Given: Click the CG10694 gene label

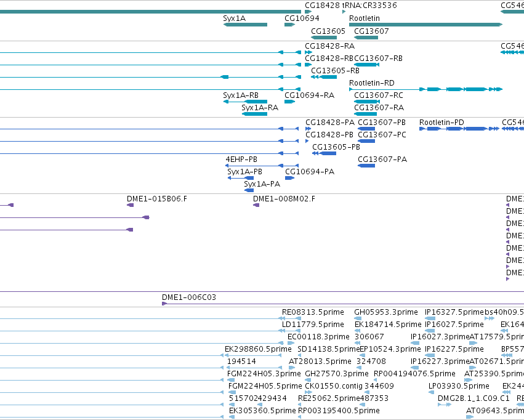Looking at the screenshot, I should point(302,18).
